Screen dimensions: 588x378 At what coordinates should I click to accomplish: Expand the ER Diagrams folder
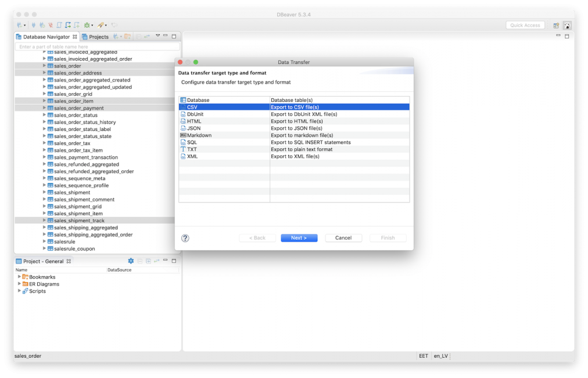(19, 284)
